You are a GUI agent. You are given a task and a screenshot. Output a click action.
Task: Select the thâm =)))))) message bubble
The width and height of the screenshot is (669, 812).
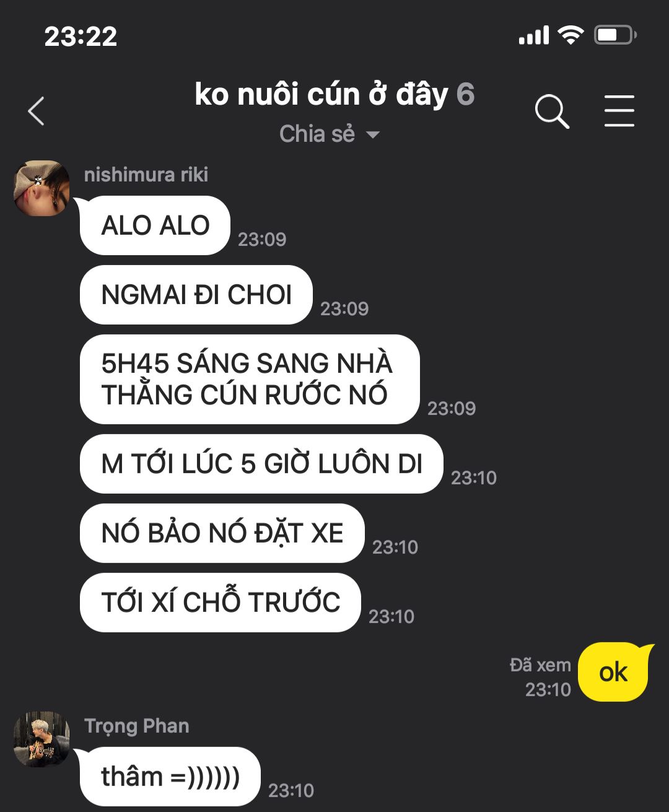point(170,777)
